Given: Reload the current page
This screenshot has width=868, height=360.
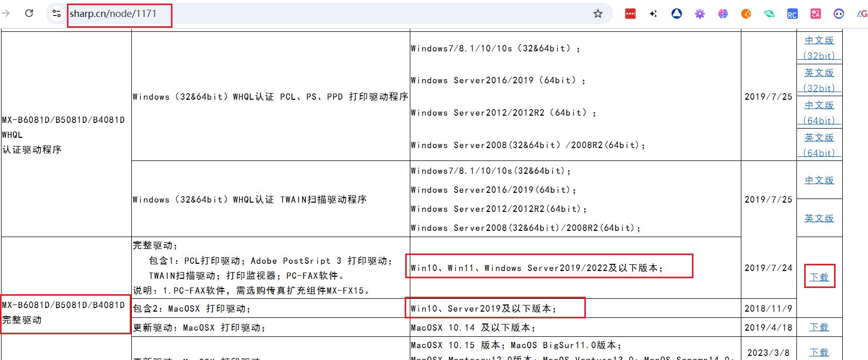Looking at the screenshot, I should point(29,13).
